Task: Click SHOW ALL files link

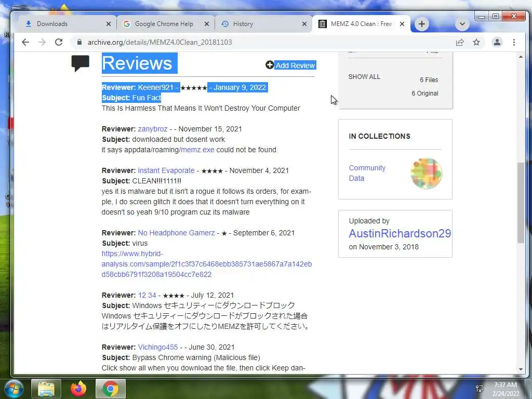Action: click(364, 77)
